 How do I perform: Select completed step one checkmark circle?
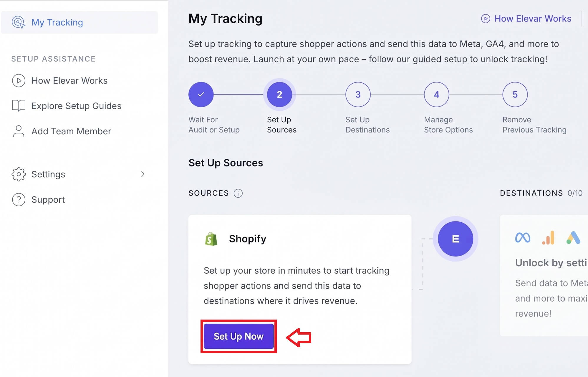[x=201, y=95]
